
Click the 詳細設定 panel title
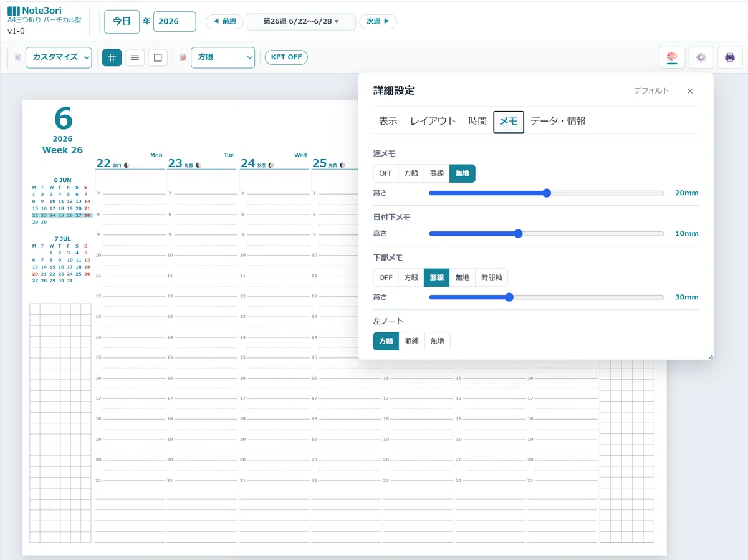tap(394, 91)
